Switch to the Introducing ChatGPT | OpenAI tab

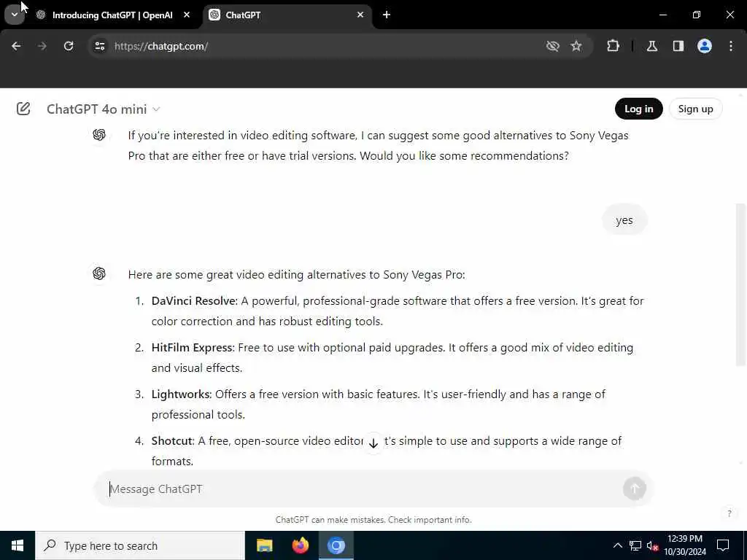[x=113, y=15]
